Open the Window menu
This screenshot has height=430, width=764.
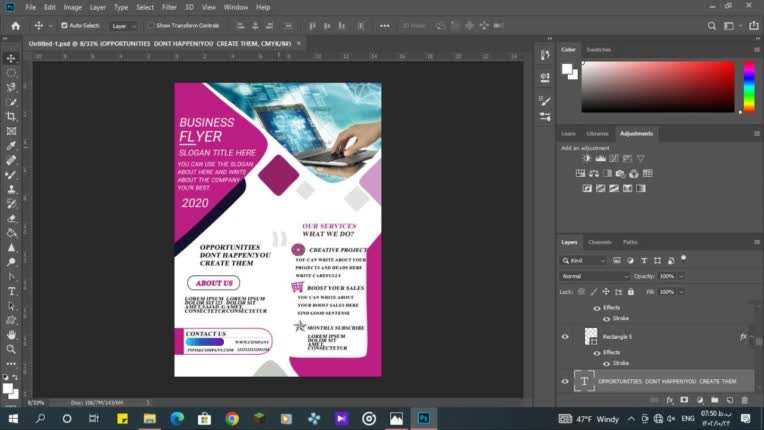tap(236, 7)
